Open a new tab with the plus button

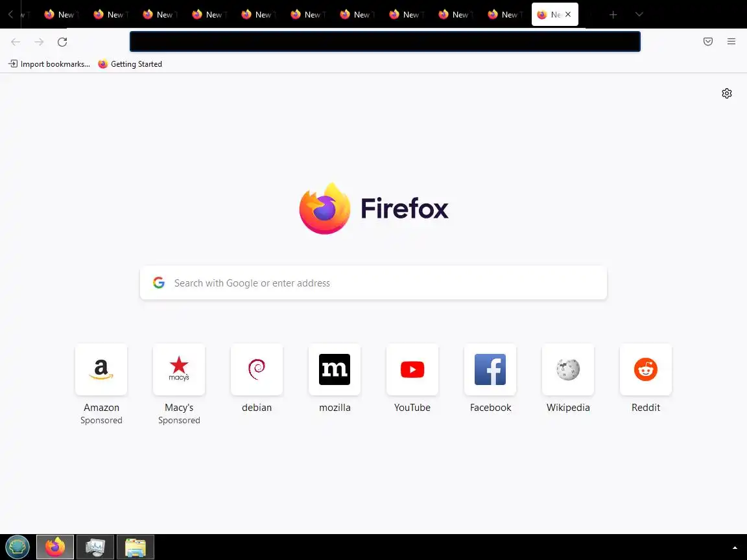pyautogui.click(x=613, y=15)
